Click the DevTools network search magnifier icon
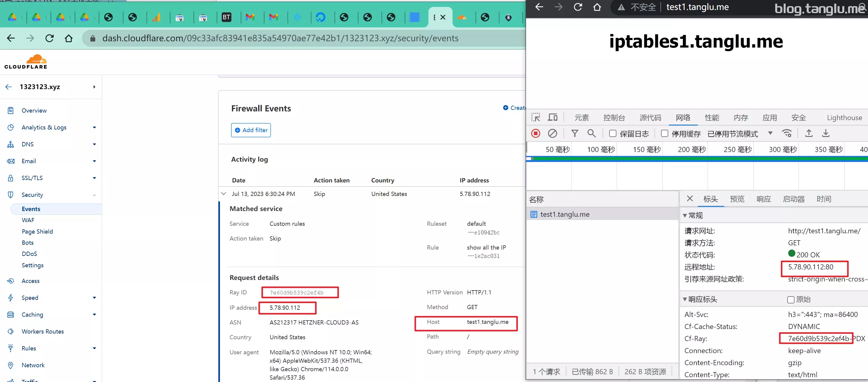This screenshot has height=382, width=868. click(591, 133)
